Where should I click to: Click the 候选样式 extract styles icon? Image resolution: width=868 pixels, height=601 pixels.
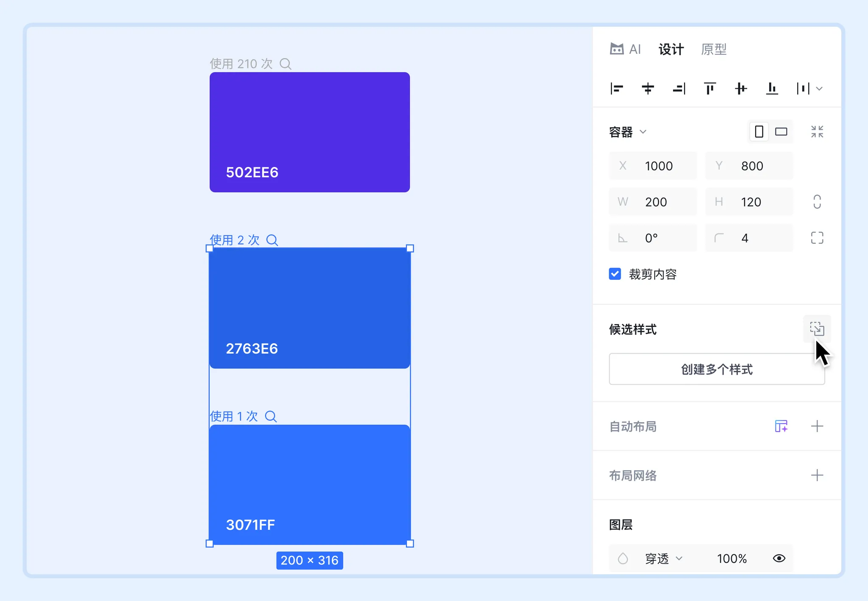click(817, 329)
